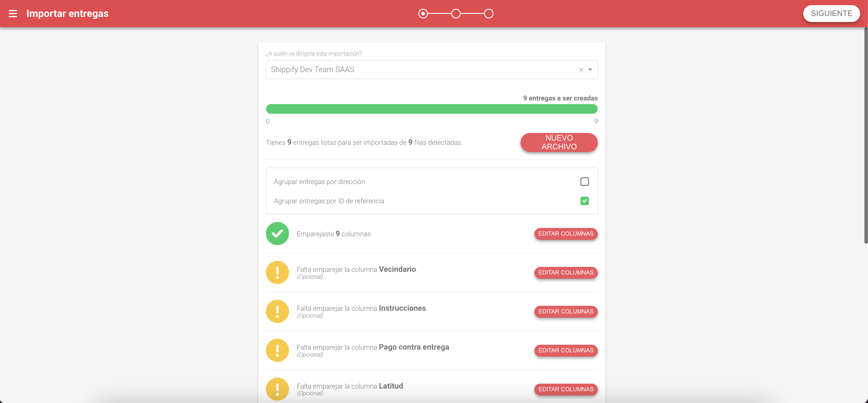This screenshot has height=403, width=868.
Task: Go to the third step circle
Action: click(489, 14)
